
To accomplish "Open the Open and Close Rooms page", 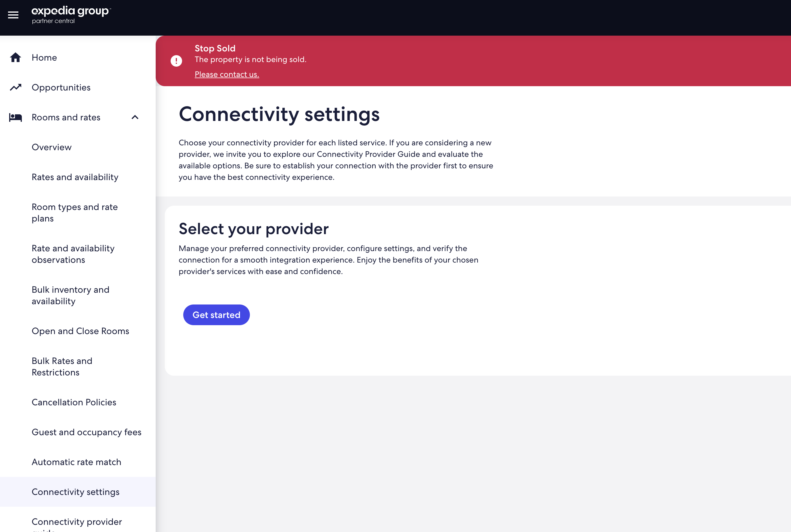I will [80, 331].
